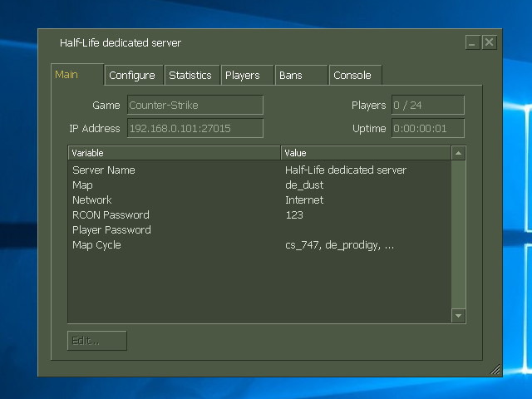Switch to the Main tab
Screen dimensions: 532x399
pyautogui.click(x=77, y=75)
